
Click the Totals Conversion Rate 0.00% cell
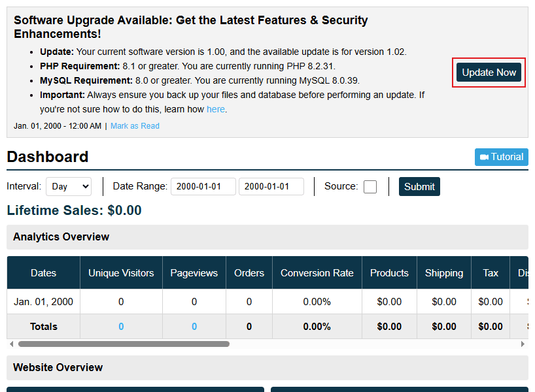pos(317,327)
